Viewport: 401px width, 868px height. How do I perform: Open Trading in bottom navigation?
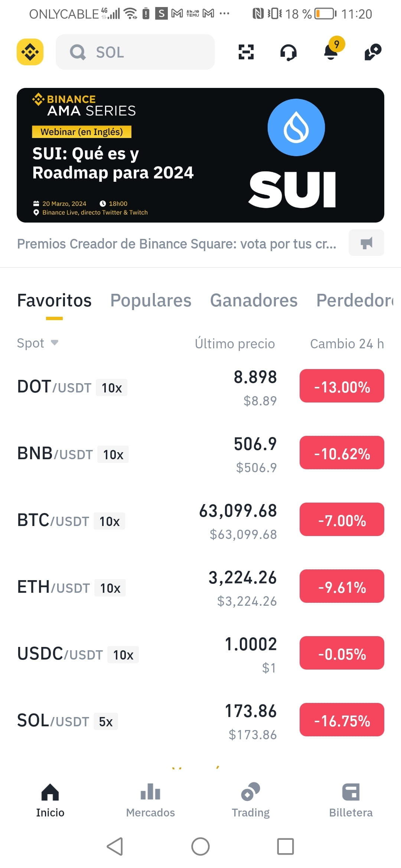coord(251,800)
